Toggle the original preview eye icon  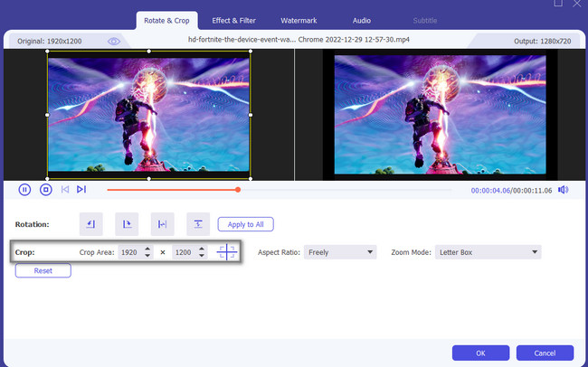(x=114, y=41)
